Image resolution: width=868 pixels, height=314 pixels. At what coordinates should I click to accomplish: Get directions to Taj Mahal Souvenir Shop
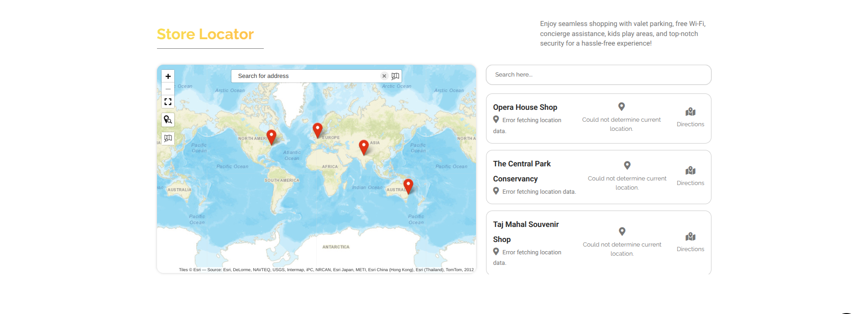pyautogui.click(x=690, y=242)
